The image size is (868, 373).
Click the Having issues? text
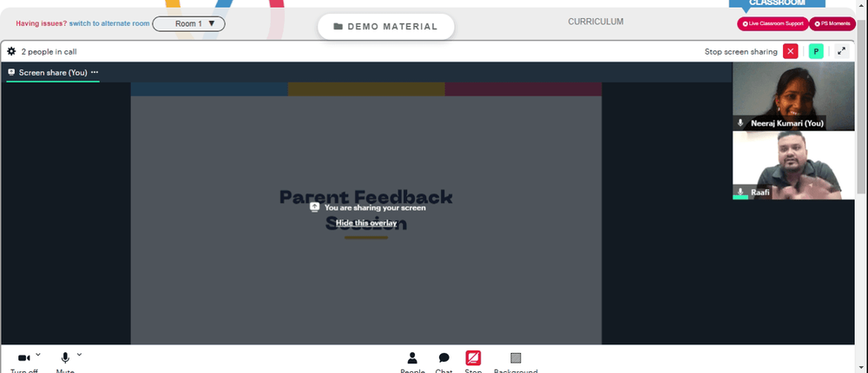click(x=41, y=23)
